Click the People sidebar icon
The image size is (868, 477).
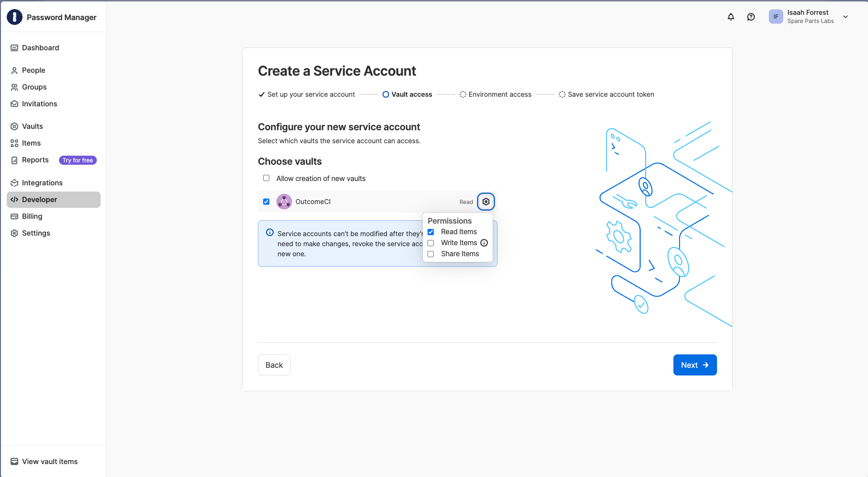pos(14,70)
